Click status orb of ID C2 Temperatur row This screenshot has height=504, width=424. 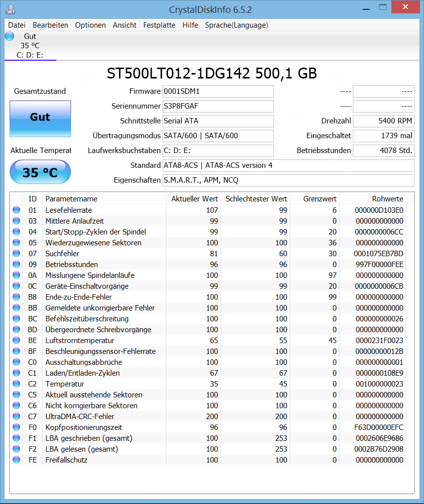(16, 384)
